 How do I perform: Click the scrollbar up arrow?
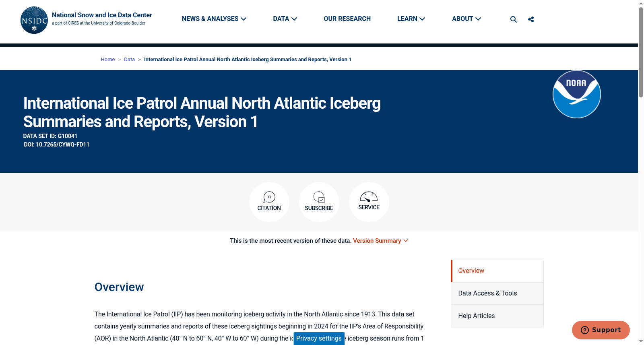[x=641, y=3]
